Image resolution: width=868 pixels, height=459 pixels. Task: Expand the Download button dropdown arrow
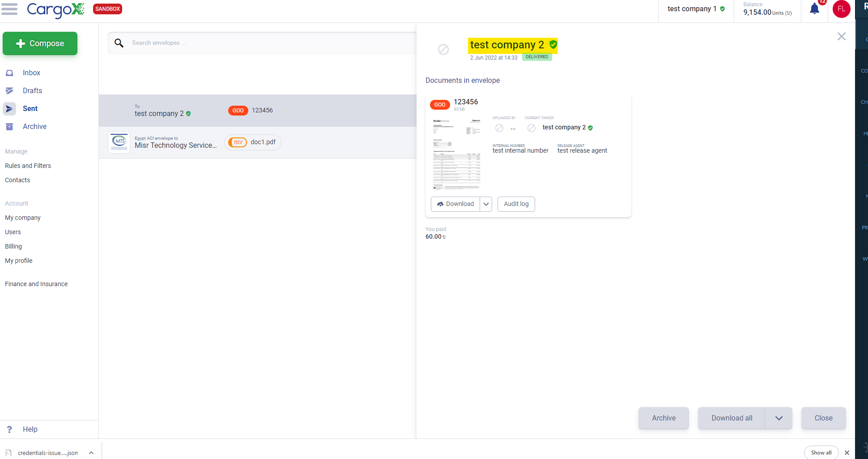[x=486, y=204]
